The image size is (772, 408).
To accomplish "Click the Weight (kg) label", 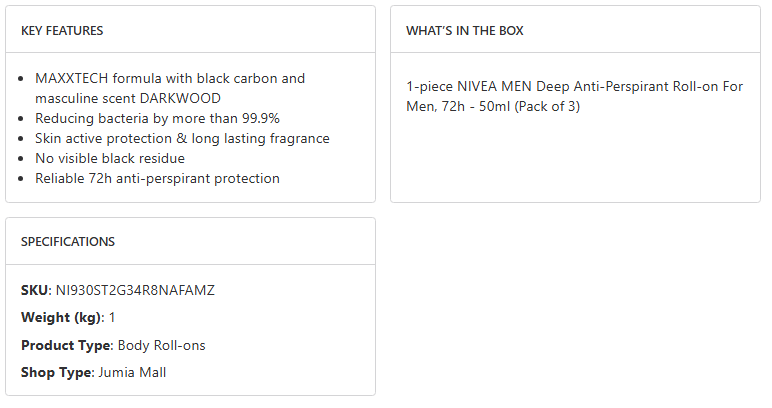I will [61, 318].
